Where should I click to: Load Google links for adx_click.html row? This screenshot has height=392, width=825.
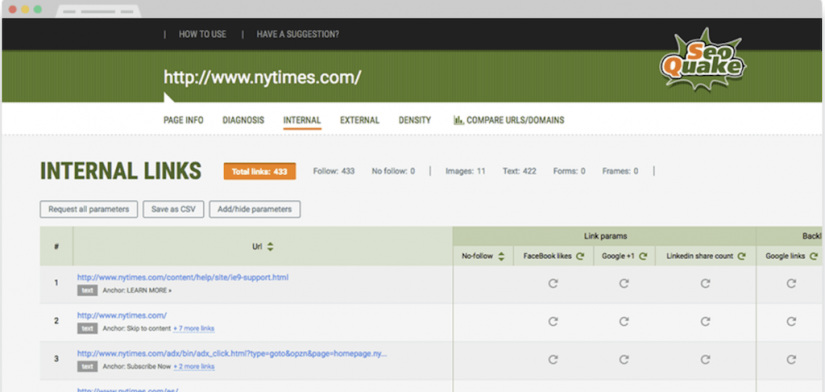[791, 359]
